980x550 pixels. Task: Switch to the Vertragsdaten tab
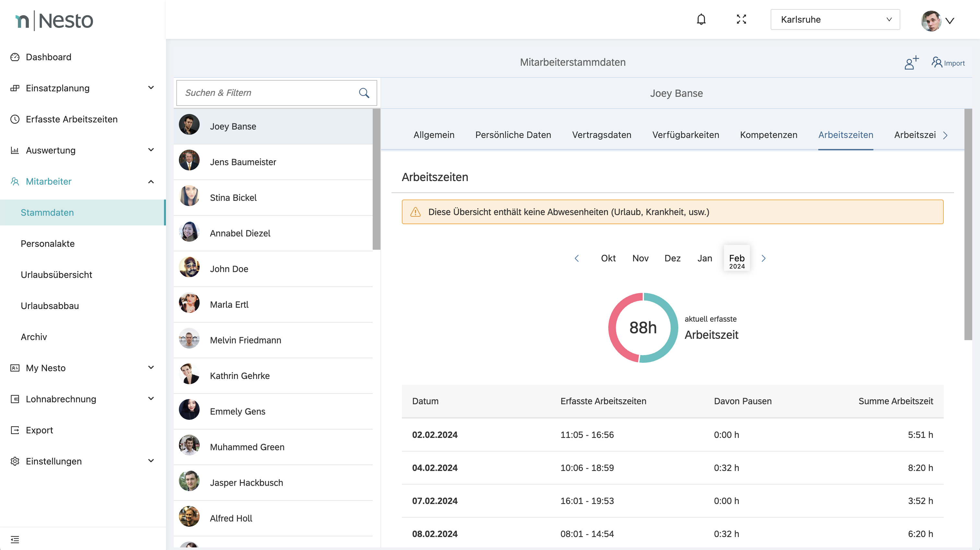601,135
